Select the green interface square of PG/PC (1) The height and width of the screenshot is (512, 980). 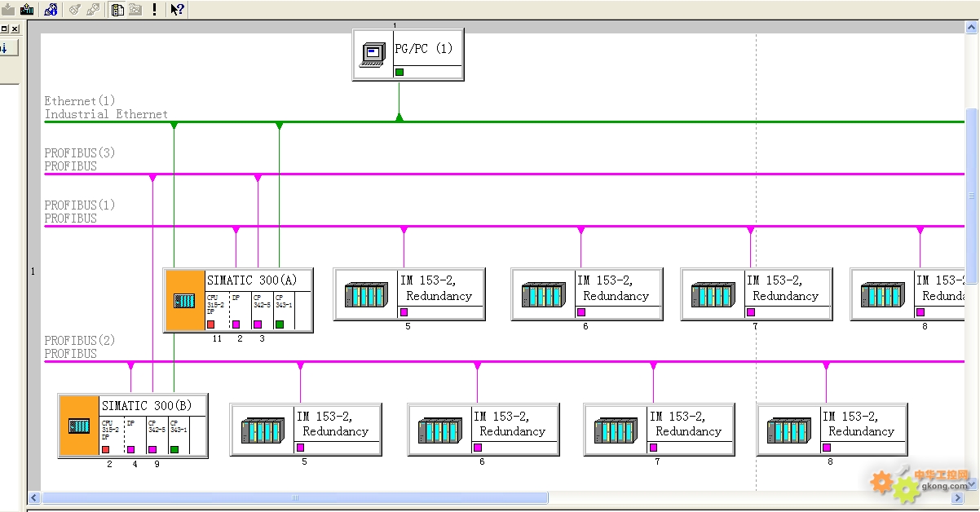[400, 72]
